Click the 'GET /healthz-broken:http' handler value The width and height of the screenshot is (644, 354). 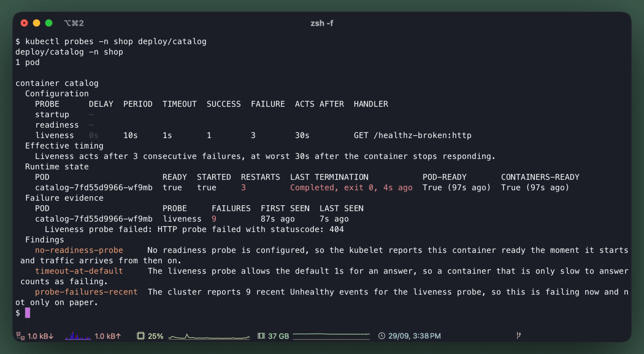click(x=413, y=135)
